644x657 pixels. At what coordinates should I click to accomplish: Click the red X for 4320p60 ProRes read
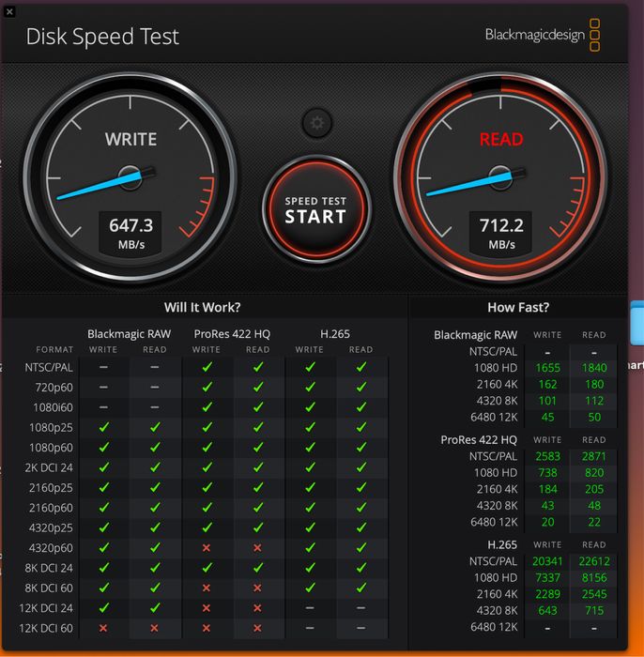coord(257,547)
